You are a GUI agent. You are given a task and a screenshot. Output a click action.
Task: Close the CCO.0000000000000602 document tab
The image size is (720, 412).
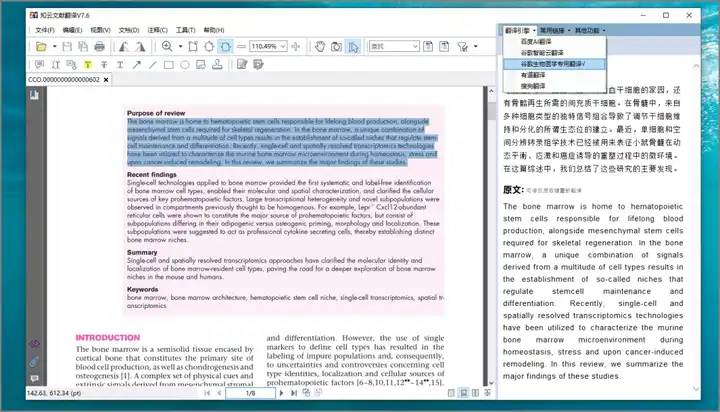pos(106,80)
